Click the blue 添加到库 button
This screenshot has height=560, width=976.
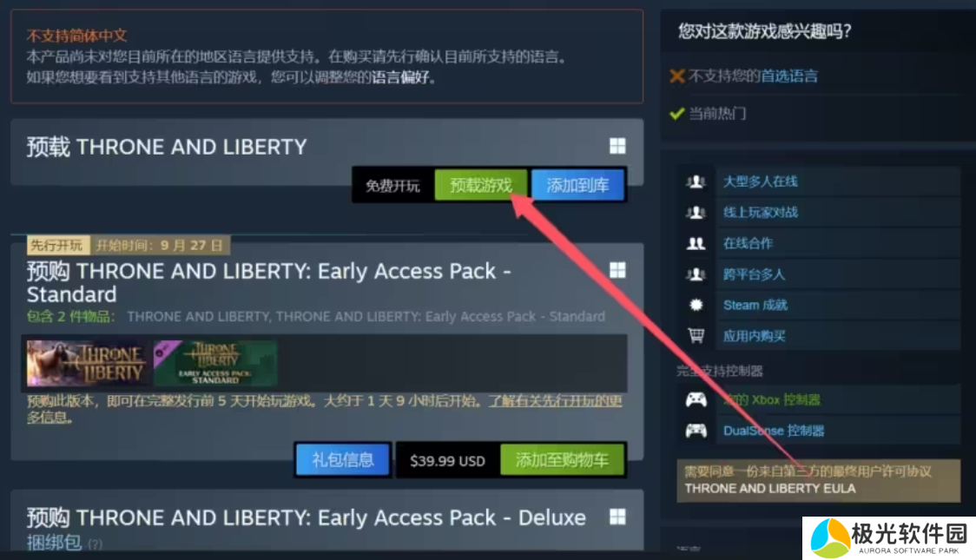[x=577, y=185]
